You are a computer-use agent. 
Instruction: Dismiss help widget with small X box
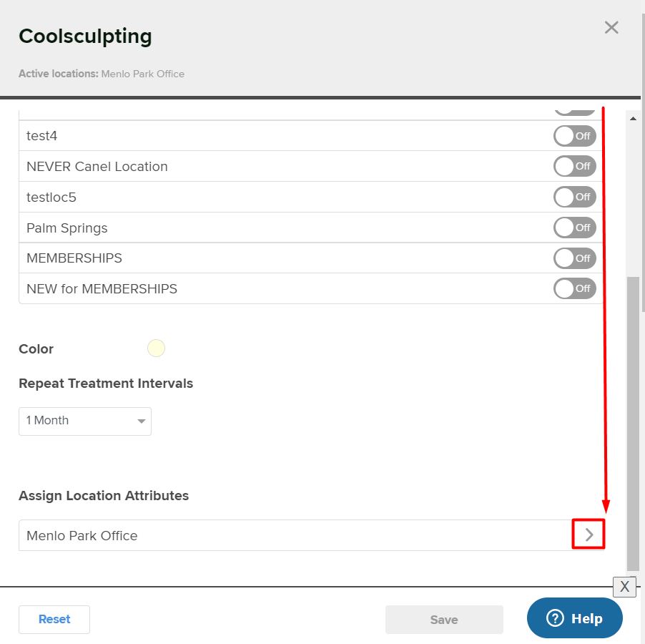[x=624, y=587]
